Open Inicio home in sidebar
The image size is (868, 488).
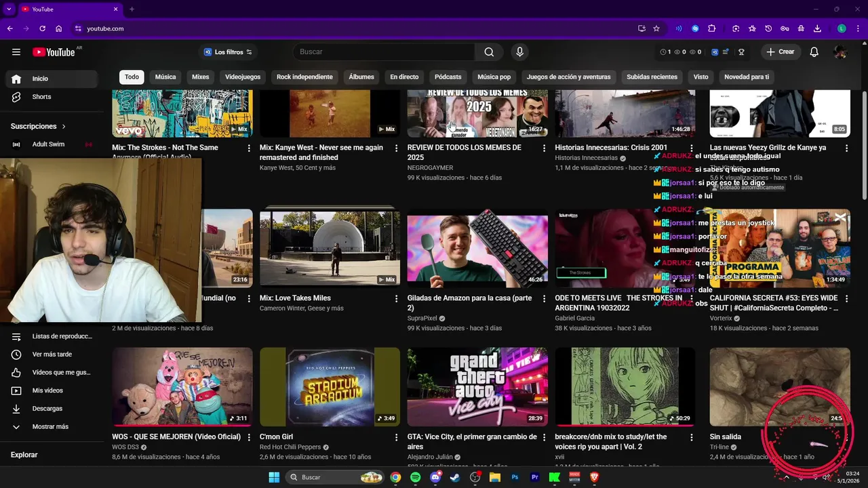point(52,79)
